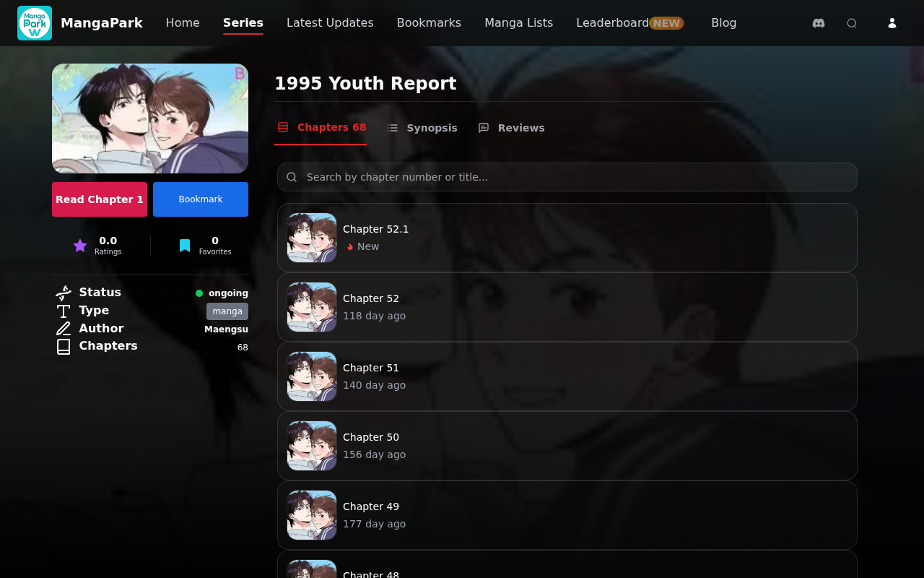Open the Chapter 52 title link
This screenshot has width=924, height=578.
[371, 298]
